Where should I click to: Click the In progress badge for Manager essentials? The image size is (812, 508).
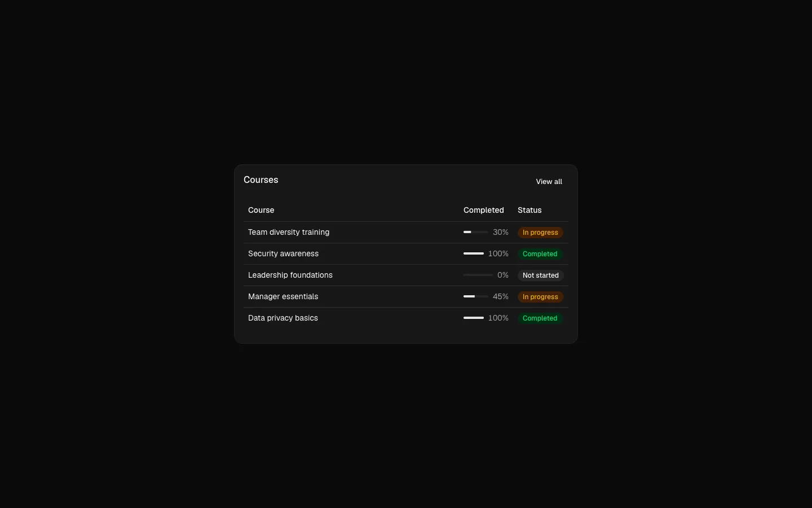pyautogui.click(x=540, y=297)
